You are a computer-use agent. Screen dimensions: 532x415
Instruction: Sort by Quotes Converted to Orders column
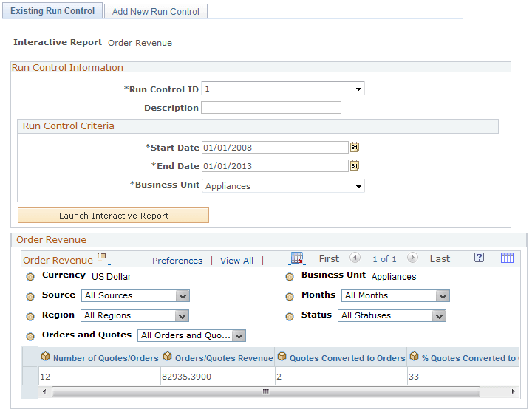[347, 358]
